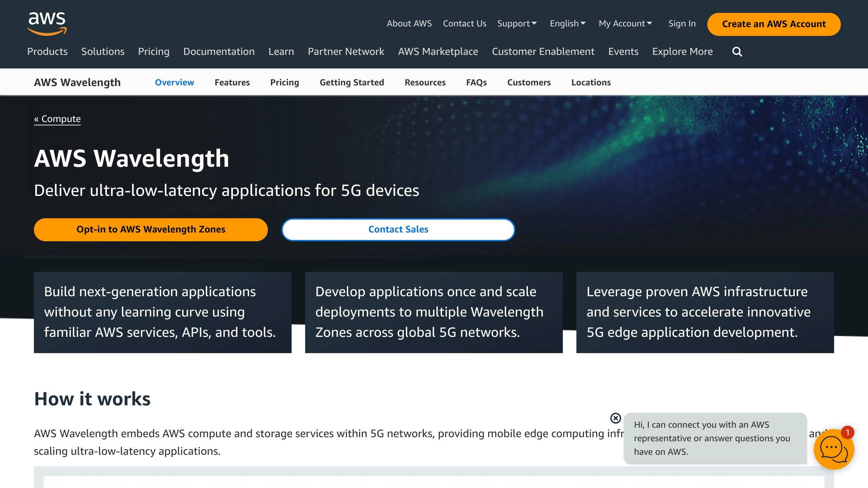The width and height of the screenshot is (868, 488).
Task: Open the site search magnifier icon
Action: point(737,52)
